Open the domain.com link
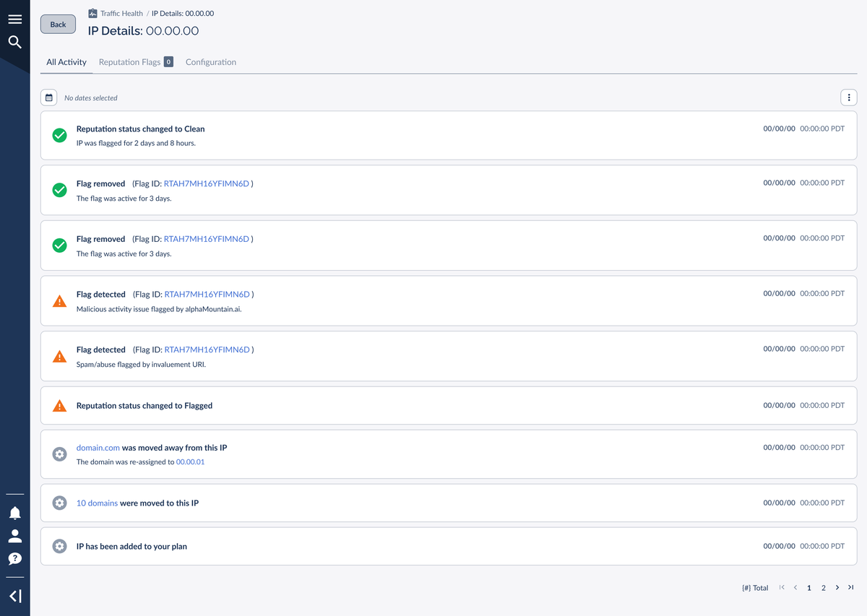This screenshot has height=616, width=867. click(x=98, y=448)
